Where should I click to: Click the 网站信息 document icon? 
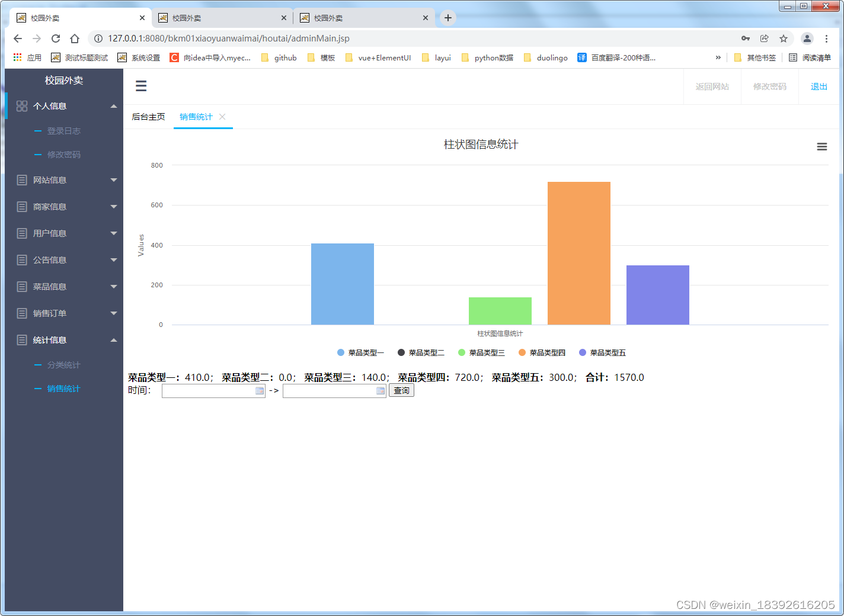(22, 179)
